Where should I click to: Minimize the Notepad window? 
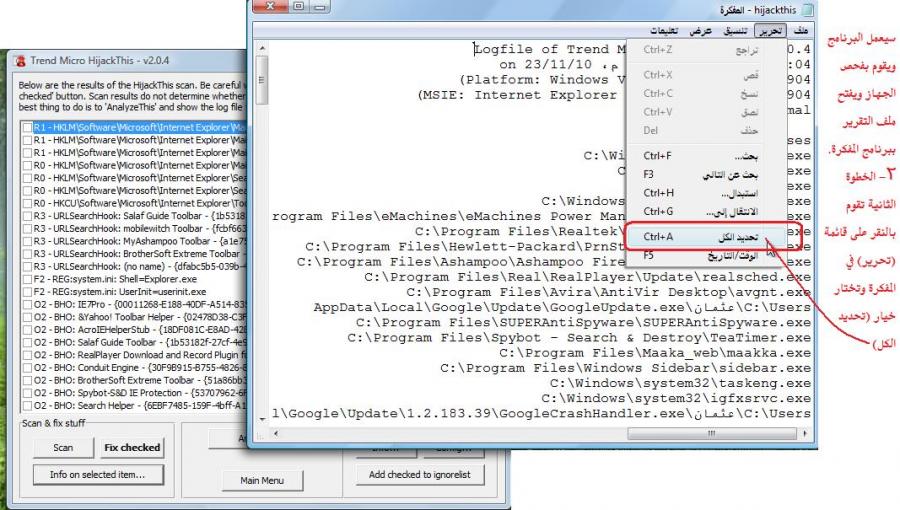pos(321,8)
